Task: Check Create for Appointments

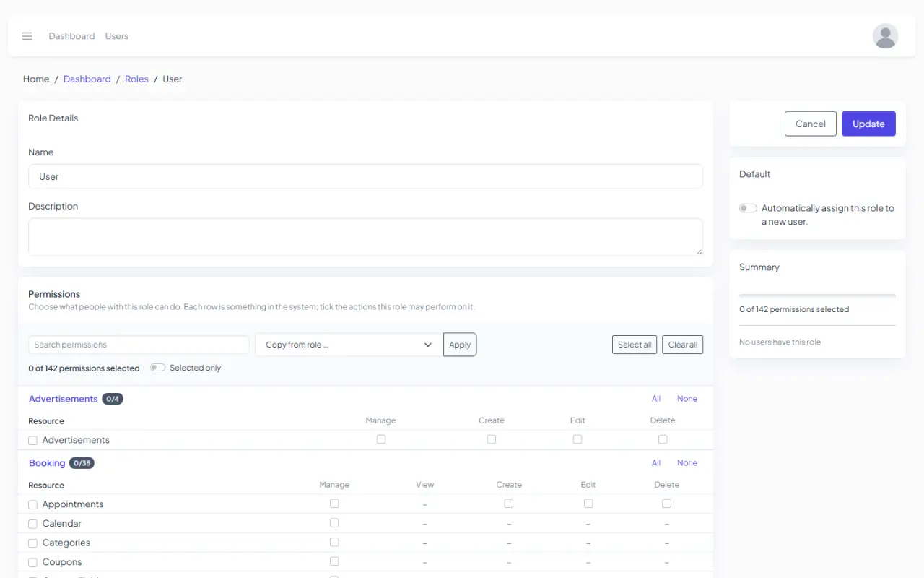Action: tap(509, 504)
